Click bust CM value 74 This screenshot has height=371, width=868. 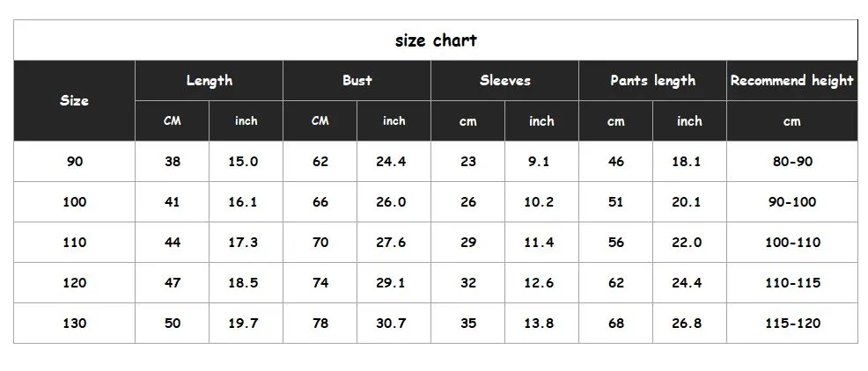coord(320,283)
